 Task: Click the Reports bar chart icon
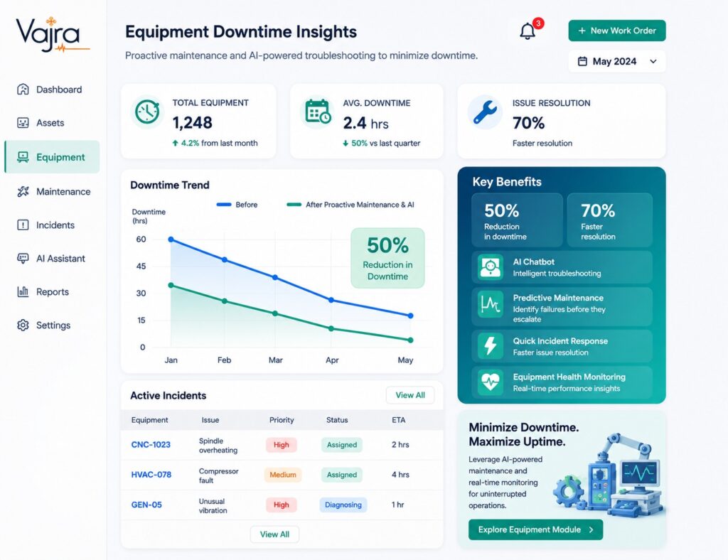(23, 291)
